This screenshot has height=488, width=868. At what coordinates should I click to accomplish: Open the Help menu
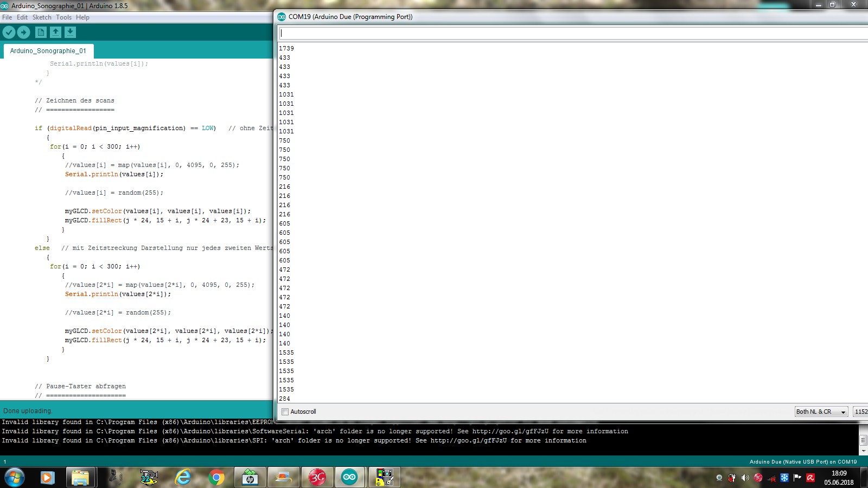click(82, 17)
